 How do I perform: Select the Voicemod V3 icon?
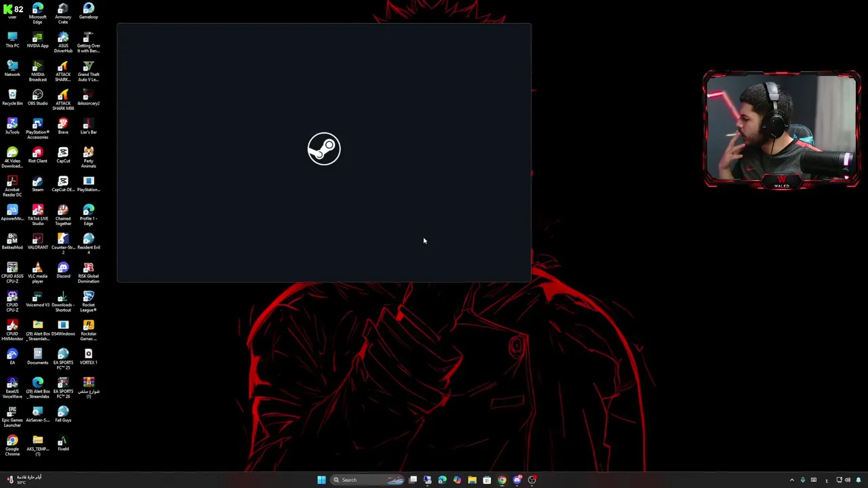tap(37, 299)
